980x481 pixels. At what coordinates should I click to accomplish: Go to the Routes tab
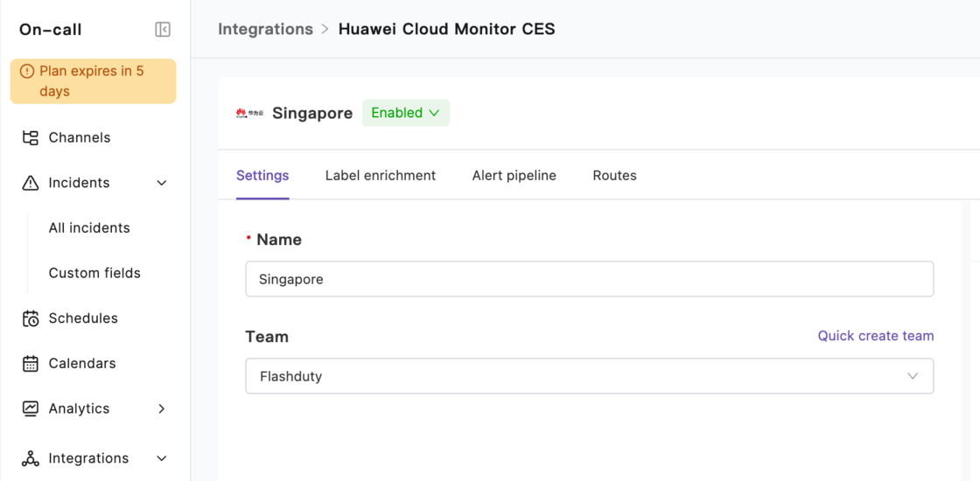pyautogui.click(x=614, y=176)
